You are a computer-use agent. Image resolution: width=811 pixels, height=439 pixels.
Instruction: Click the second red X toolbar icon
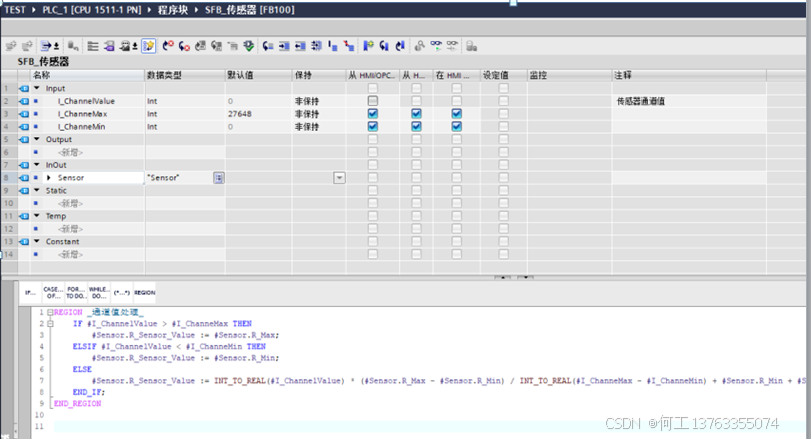(184, 46)
